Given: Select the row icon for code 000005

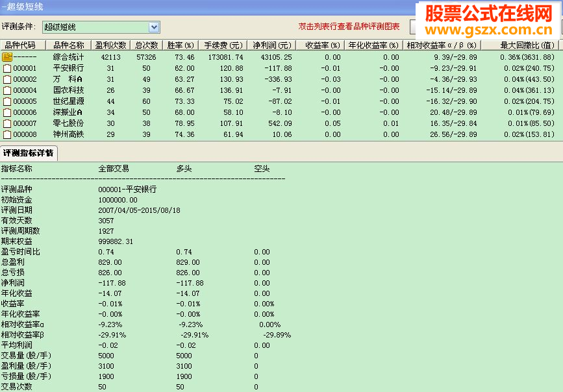Looking at the screenshot, I should click(7, 102).
